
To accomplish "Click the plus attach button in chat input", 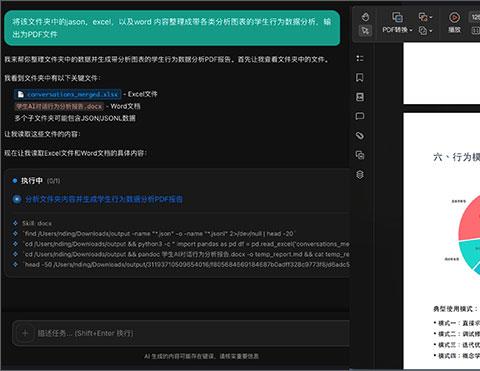I will (25, 333).
